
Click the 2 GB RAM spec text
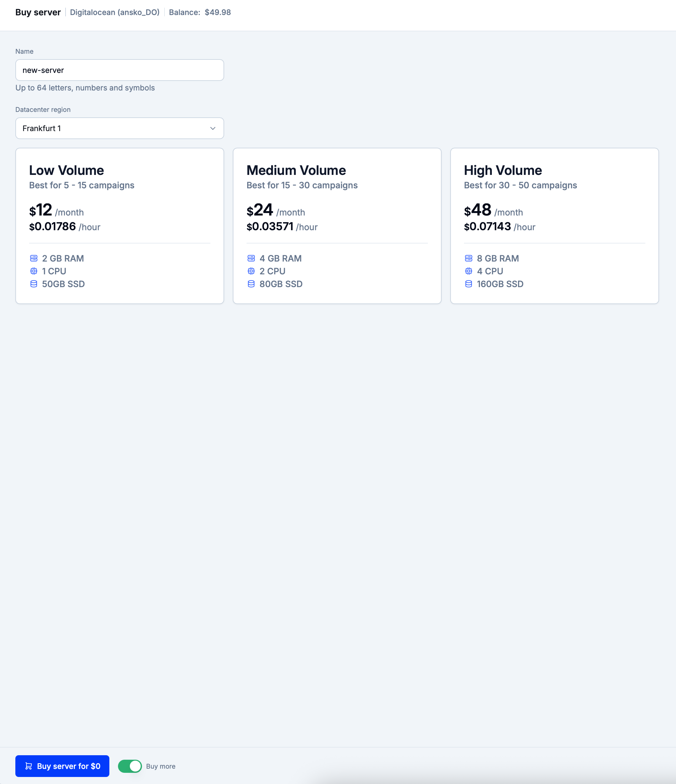(63, 258)
